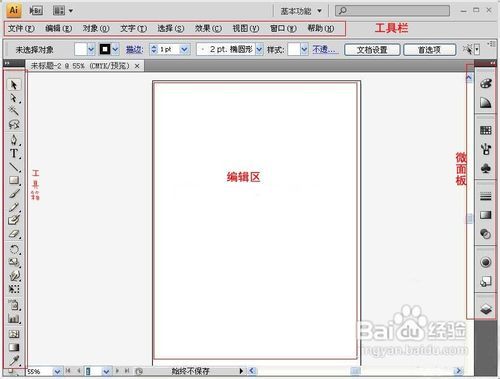Screen dimensions: 500x379
Task: Select the Eraser tool
Action: point(14,234)
